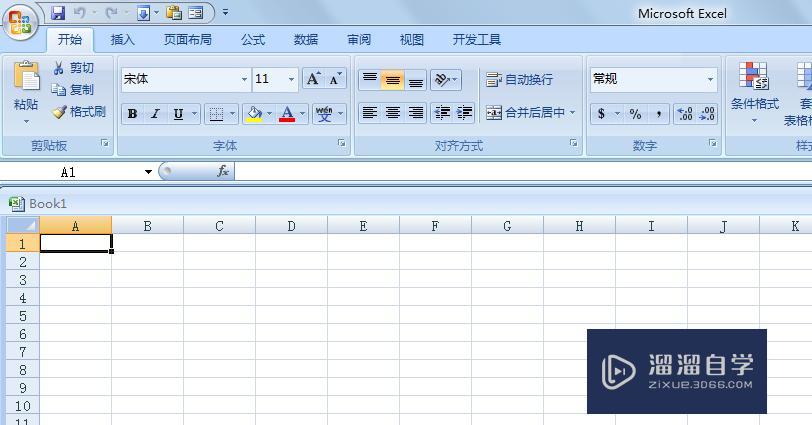Toggle bottom vertical alignment
The width and height of the screenshot is (812, 425).
(416, 80)
